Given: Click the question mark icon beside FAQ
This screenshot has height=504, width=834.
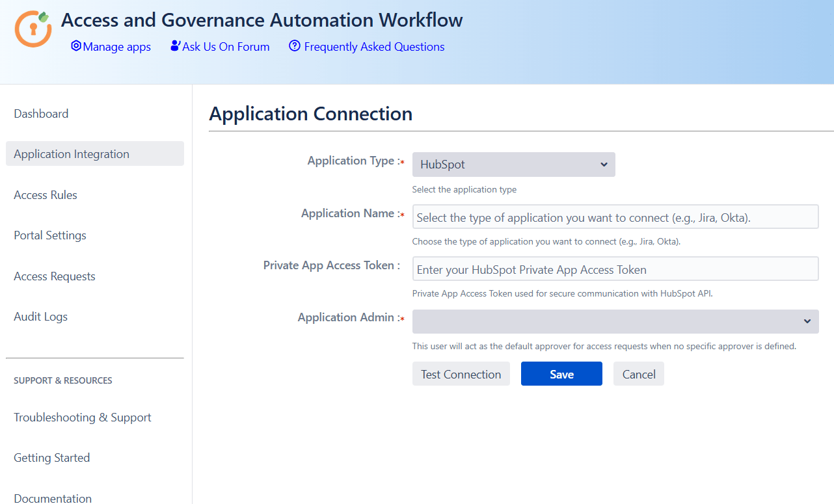Looking at the screenshot, I should tap(295, 46).
